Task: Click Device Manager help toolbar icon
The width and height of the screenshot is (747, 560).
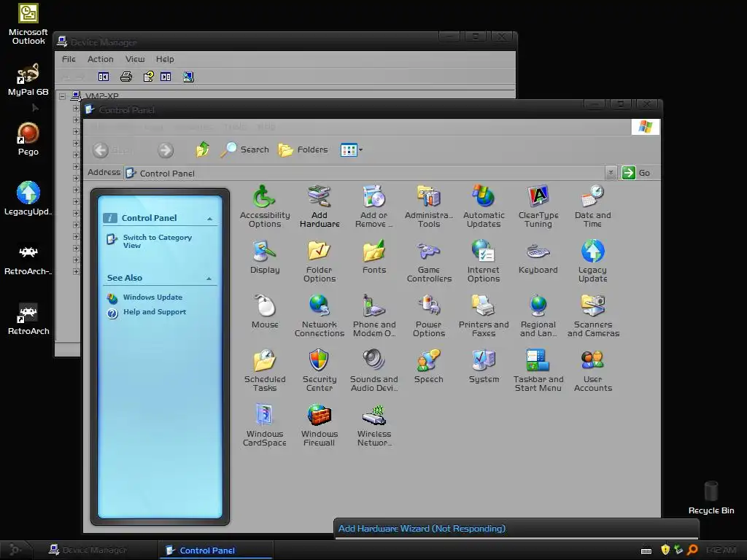Action: (x=149, y=77)
